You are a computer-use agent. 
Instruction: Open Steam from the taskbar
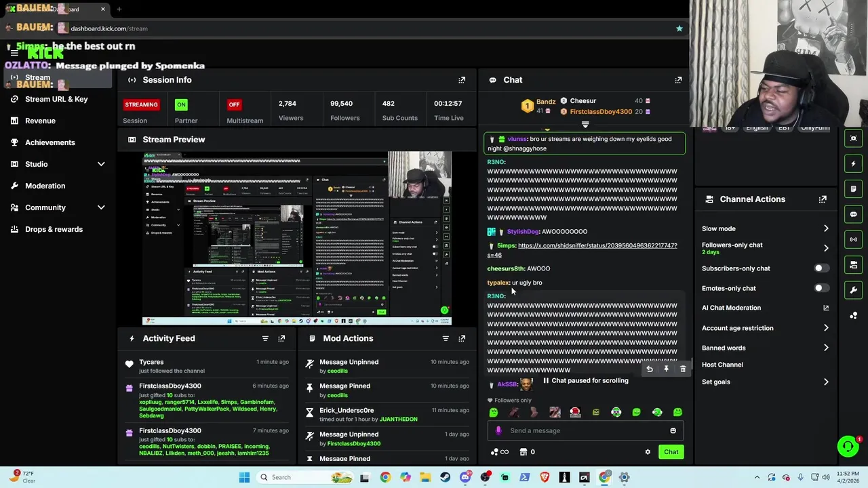445,477
